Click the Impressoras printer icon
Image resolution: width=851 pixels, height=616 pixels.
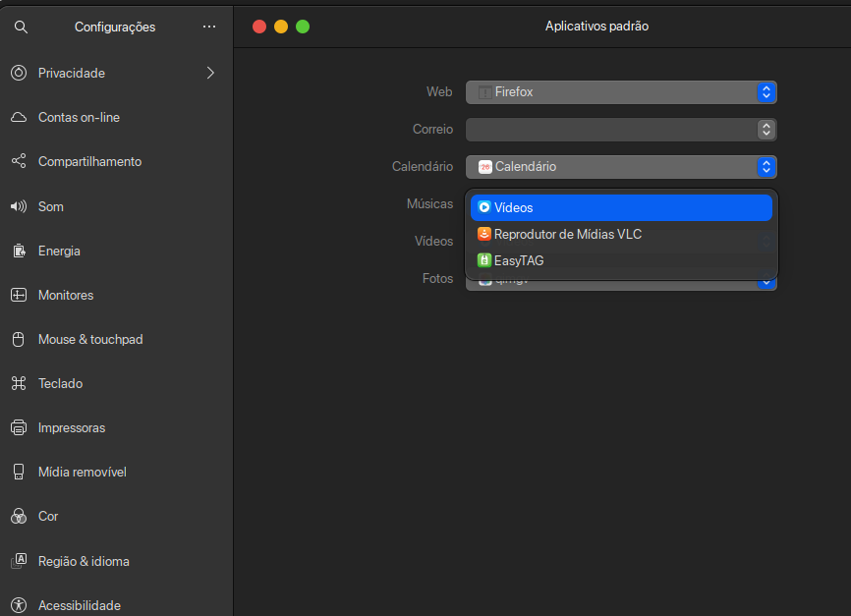coord(19,427)
